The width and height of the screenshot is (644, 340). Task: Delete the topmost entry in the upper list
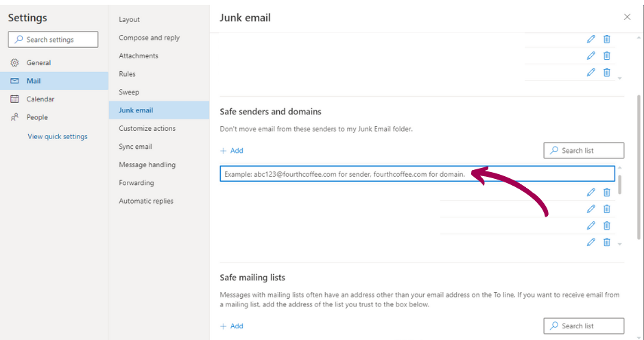click(x=607, y=39)
